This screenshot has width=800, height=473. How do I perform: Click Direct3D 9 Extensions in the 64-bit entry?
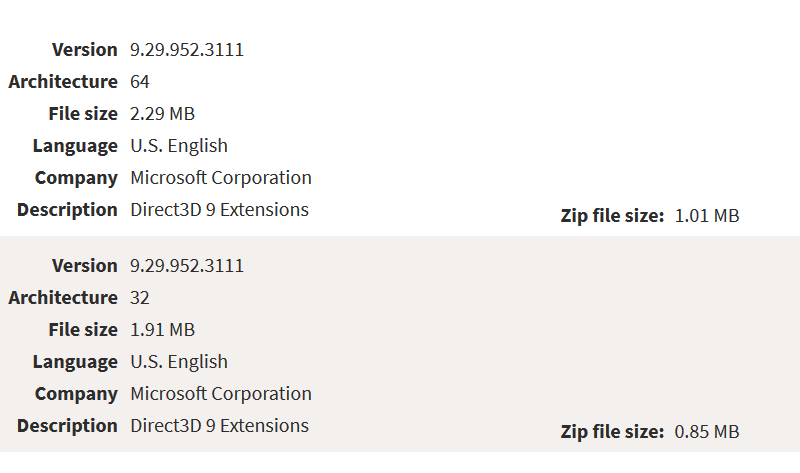[219, 210]
